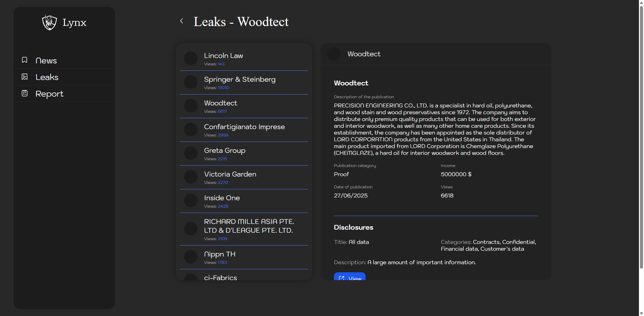The width and height of the screenshot is (644, 316).
Task: Click the bookmark icon beside News
Action: pyautogui.click(x=25, y=60)
